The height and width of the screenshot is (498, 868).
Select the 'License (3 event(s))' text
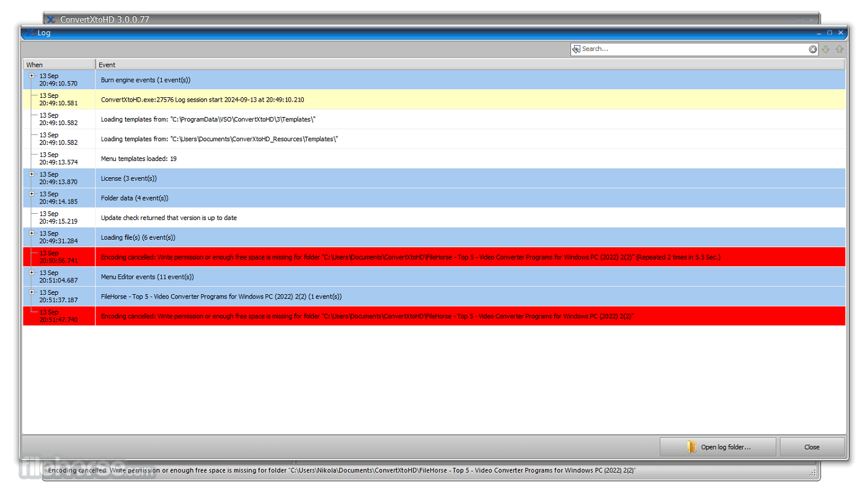point(129,178)
